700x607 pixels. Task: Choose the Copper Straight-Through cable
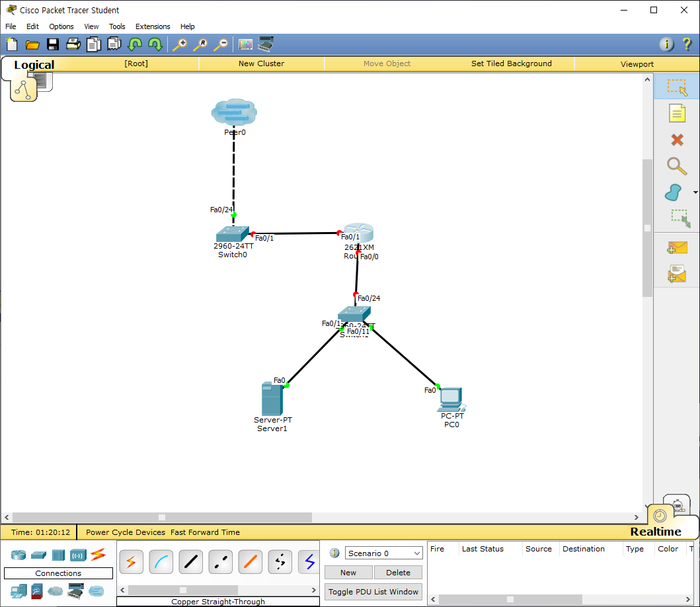point(190,561)
